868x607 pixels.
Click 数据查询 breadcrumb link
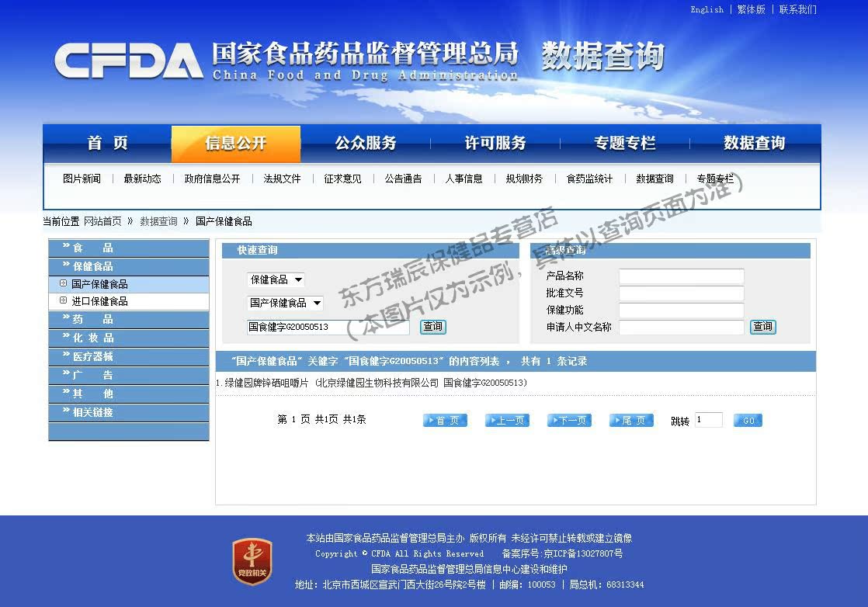coord(159,221)
